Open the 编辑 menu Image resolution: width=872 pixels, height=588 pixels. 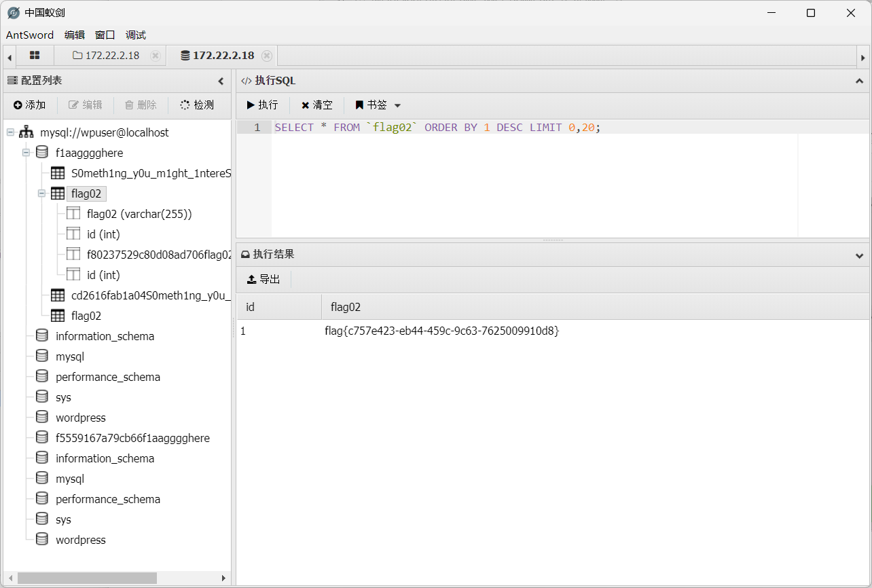[x=75, y=35]
